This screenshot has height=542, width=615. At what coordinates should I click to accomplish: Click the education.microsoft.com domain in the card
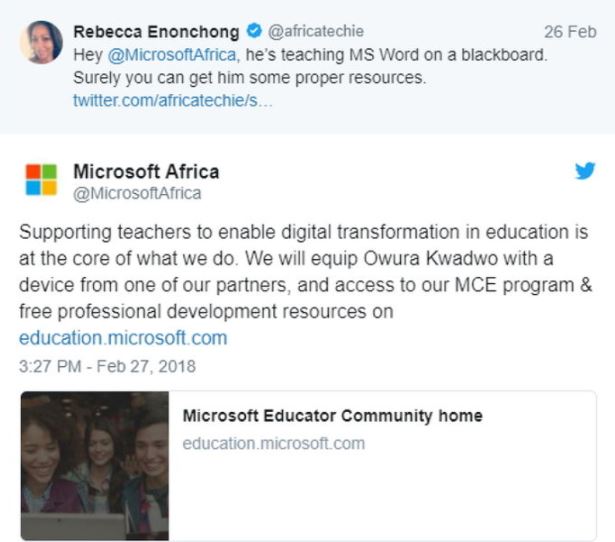(274, 444)
